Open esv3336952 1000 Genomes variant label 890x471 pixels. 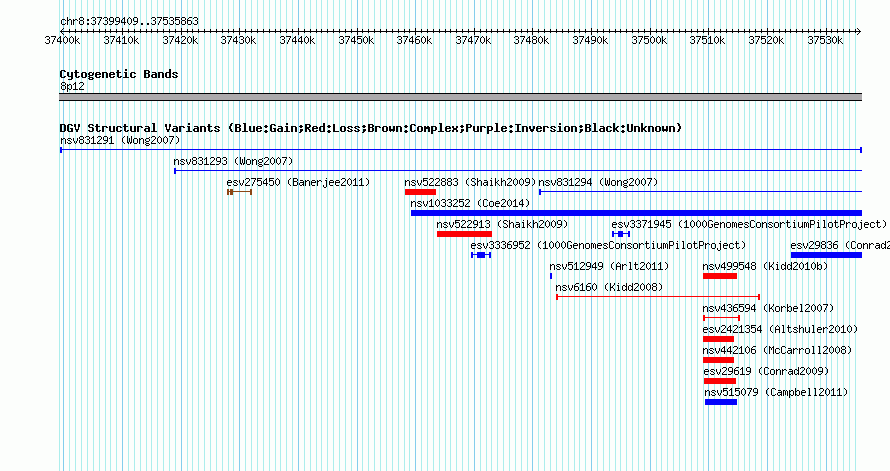point(608,245)
